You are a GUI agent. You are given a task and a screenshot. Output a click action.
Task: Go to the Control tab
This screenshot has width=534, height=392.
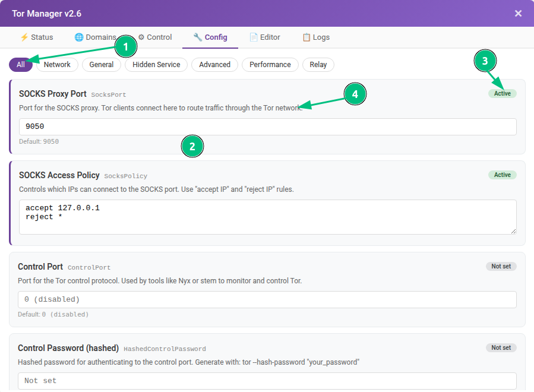(155, 37)
